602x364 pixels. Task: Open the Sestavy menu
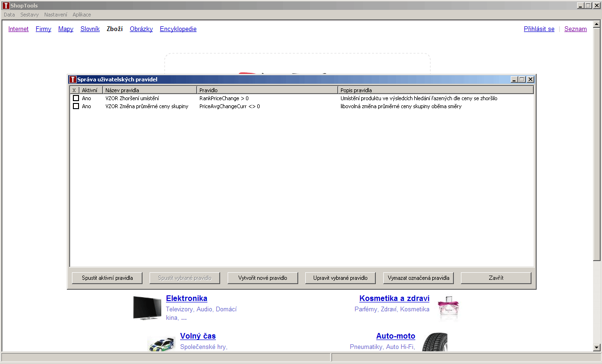point(30,15)
